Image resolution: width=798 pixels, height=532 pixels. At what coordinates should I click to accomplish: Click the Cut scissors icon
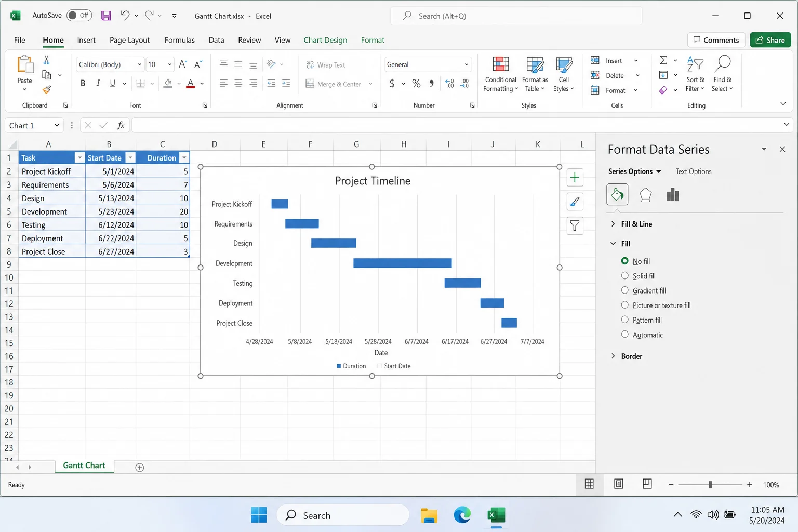[x=46, y=60]
